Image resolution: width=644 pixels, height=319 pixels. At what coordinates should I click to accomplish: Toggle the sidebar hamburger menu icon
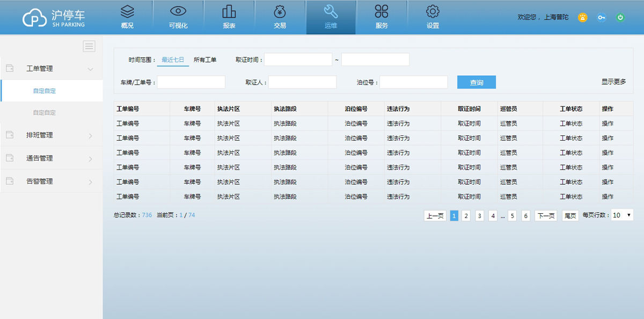[x=89, y=46]
